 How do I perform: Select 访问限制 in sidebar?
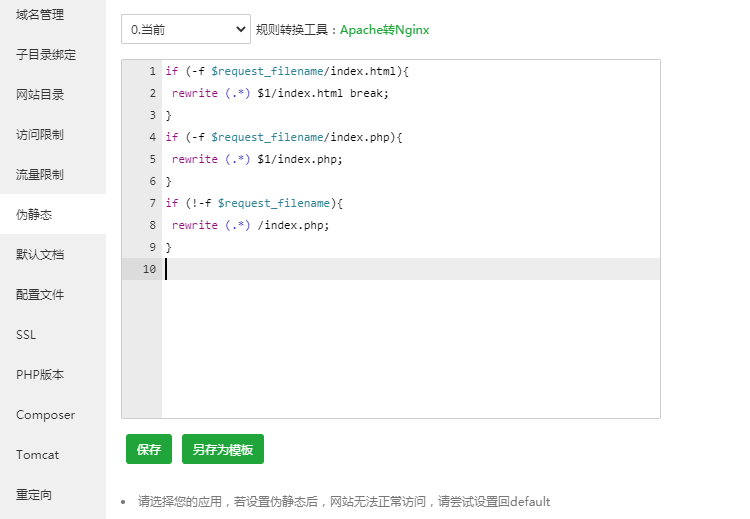(40, 135)
